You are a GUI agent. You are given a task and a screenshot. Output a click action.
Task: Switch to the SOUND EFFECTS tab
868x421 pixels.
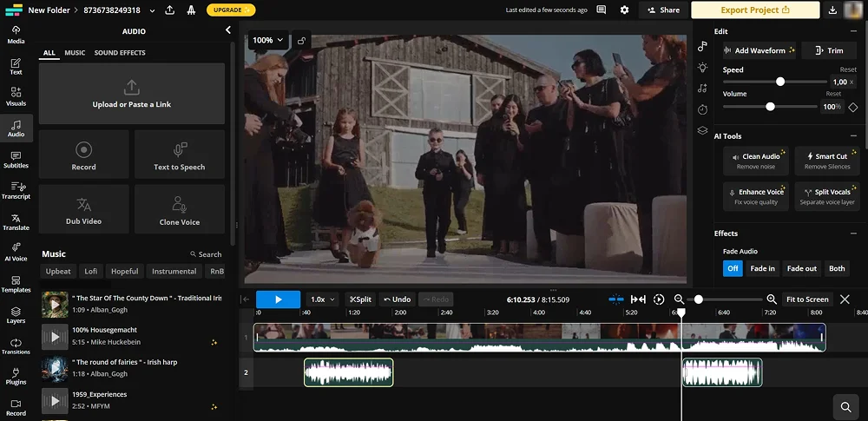pos(120,53)
